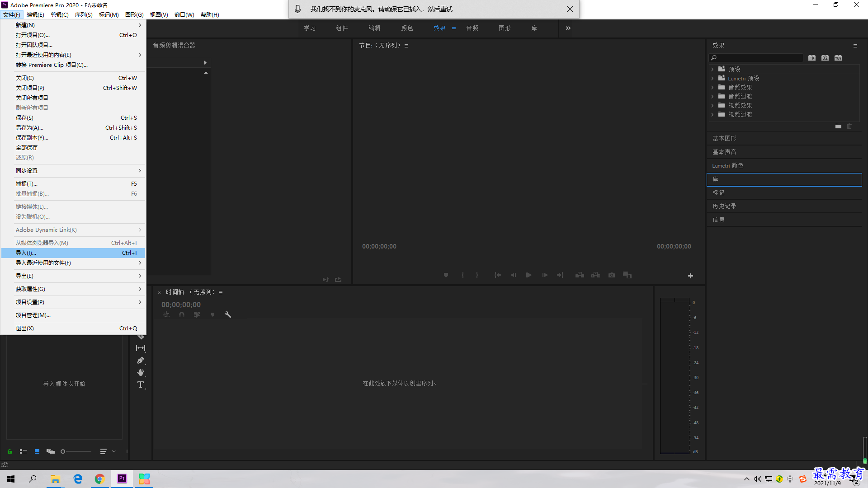Export frame with the camera icon
Image resolution: width=868 pixels, height=488 pixels.
click(x=612, y=275)
